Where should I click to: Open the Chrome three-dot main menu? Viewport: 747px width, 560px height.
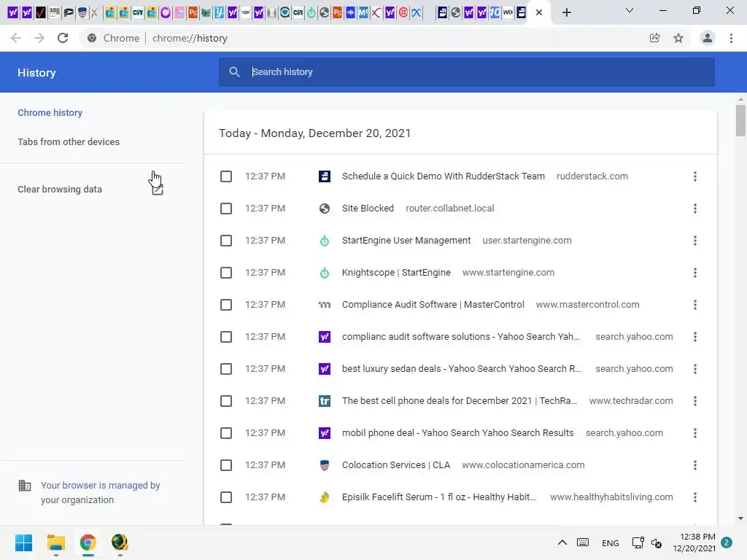tap(731, 38)
